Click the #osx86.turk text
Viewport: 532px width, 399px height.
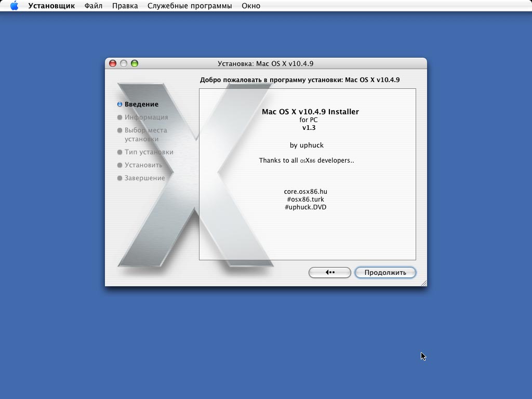pyautogui.click(x=305, y=199)
